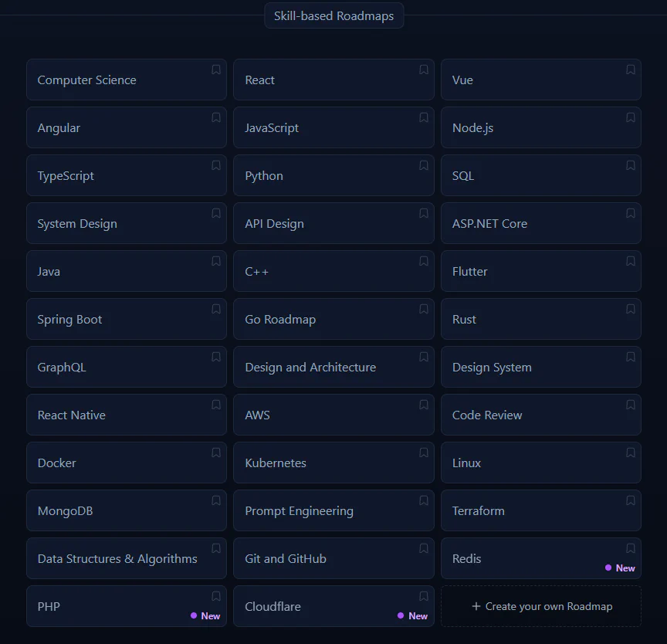Click bookmark icon on Redis card
The image size is (667, 644).
[631, 548]
